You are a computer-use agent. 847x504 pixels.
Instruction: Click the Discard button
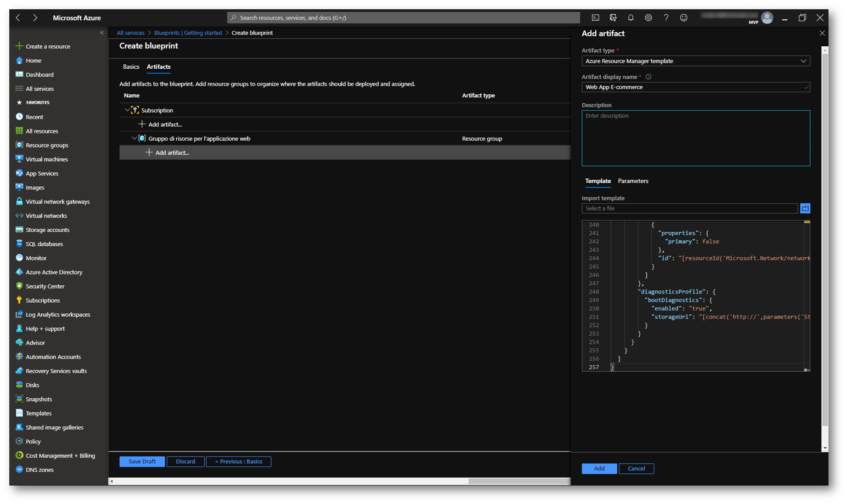(185, 461)
